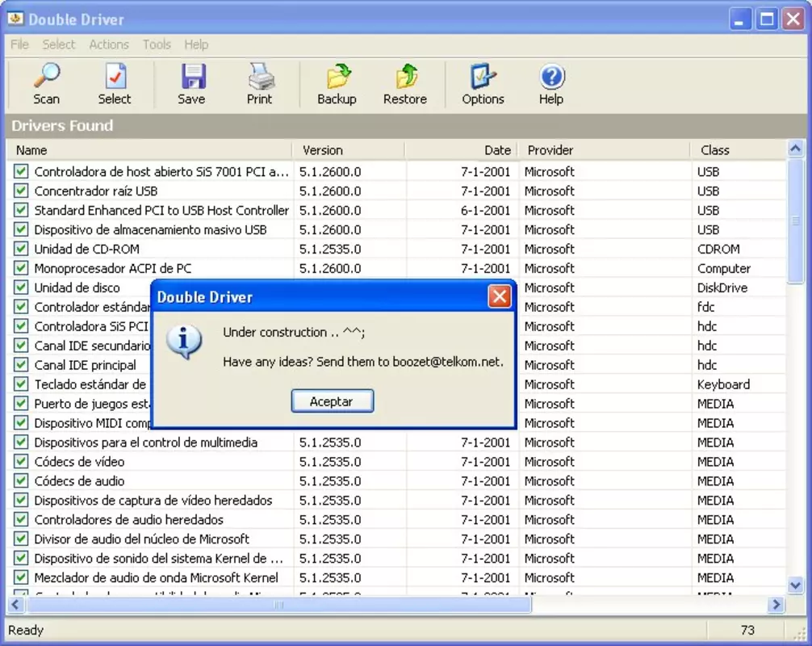
Task: Click the Computer class cell
Action: (x=723, y=268)
